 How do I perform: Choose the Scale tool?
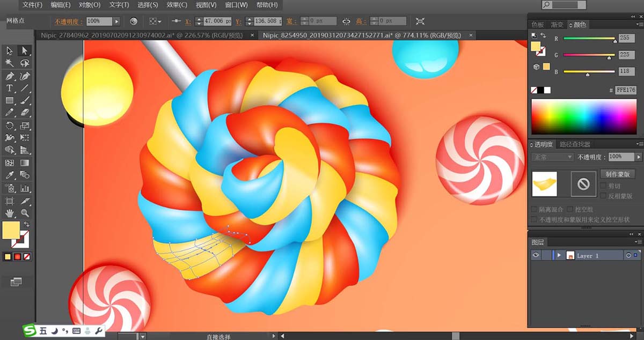[24, 125]
